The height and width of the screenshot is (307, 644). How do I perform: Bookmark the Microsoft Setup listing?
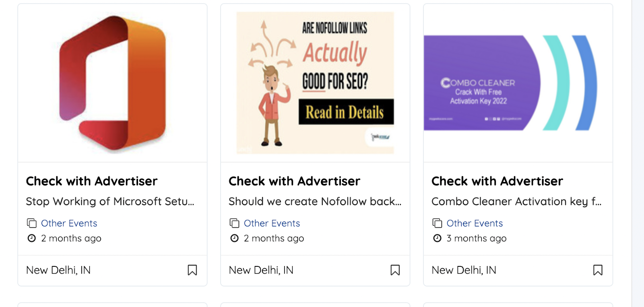192,270
